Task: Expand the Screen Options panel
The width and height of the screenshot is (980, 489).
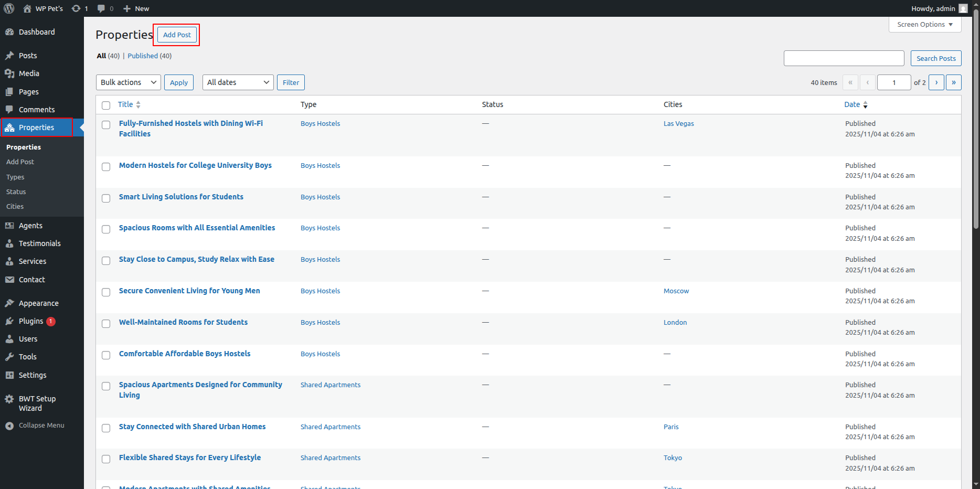Action: 924,25
